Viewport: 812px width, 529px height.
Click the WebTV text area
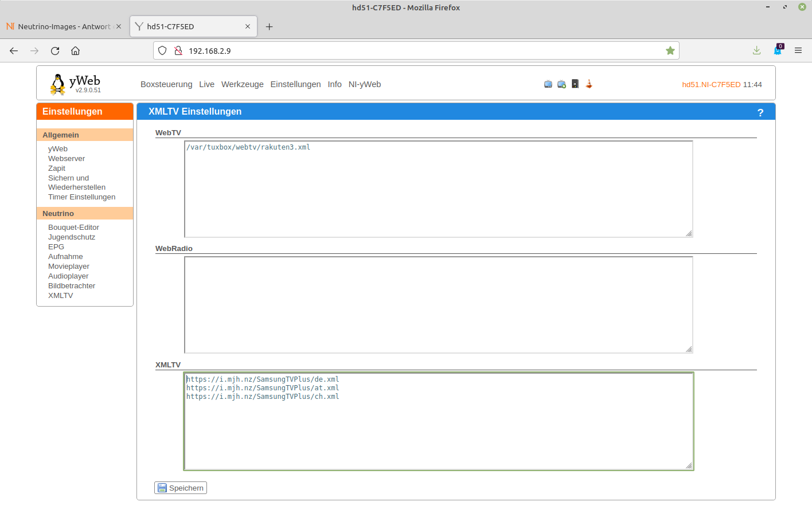click(x=438, y=189)
